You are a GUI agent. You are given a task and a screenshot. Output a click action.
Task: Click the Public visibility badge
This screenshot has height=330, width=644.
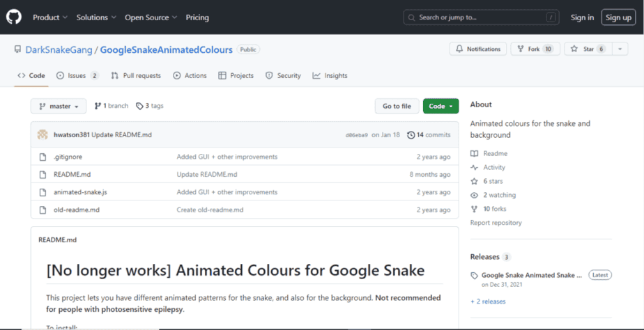(248, 49)
